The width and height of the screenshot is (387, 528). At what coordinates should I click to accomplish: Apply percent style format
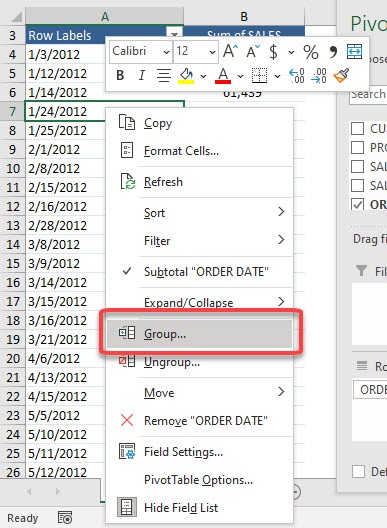[311, 52]
